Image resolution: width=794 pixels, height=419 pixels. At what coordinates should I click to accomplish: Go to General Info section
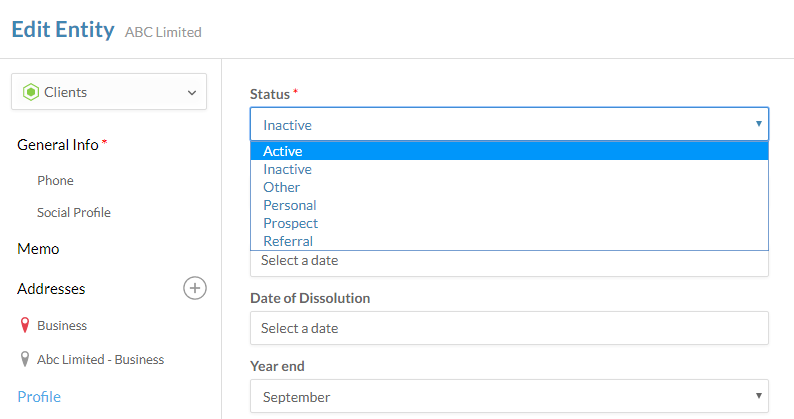(58, 145)
